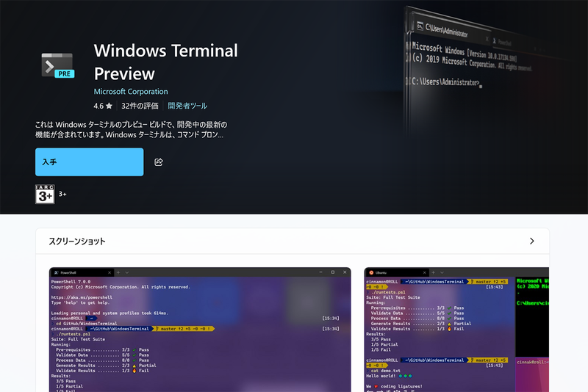Expand the スクリーンショット section with chevron
This screenshot has width=588, height=392.
click(531, 241)
